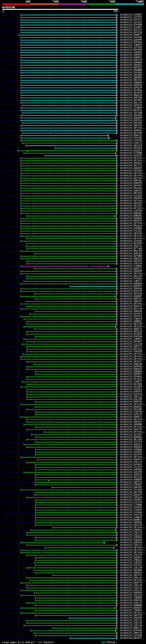
Task: Select hit UniRef100_O43105
Action: pos(131,525)
